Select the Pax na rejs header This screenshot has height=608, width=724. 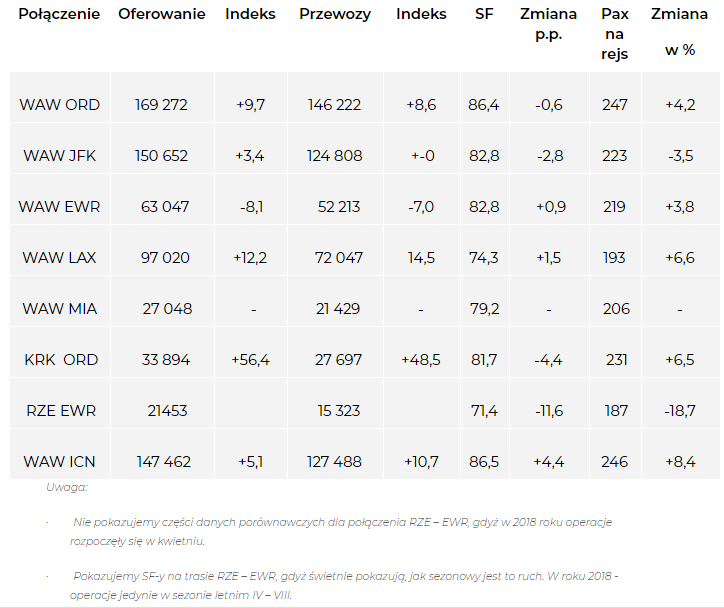point(615,34)
